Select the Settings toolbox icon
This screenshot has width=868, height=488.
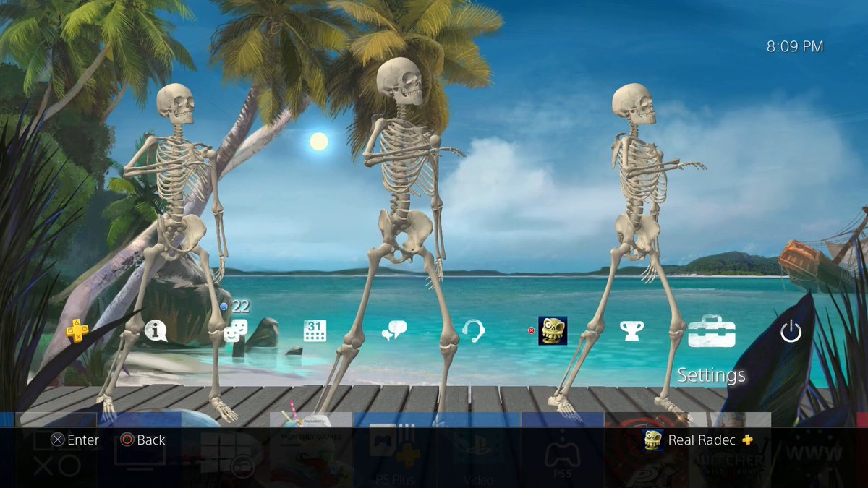click(x=712, y=331)
